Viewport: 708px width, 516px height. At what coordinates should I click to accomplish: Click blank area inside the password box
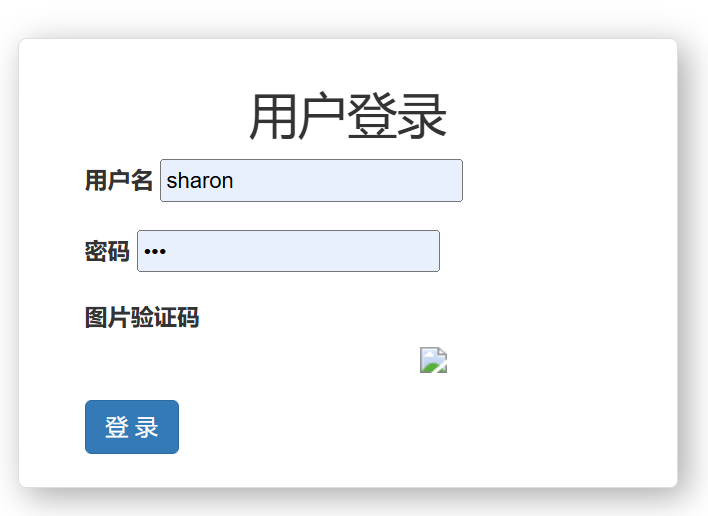pyautogui.click(x=303, y=251)
